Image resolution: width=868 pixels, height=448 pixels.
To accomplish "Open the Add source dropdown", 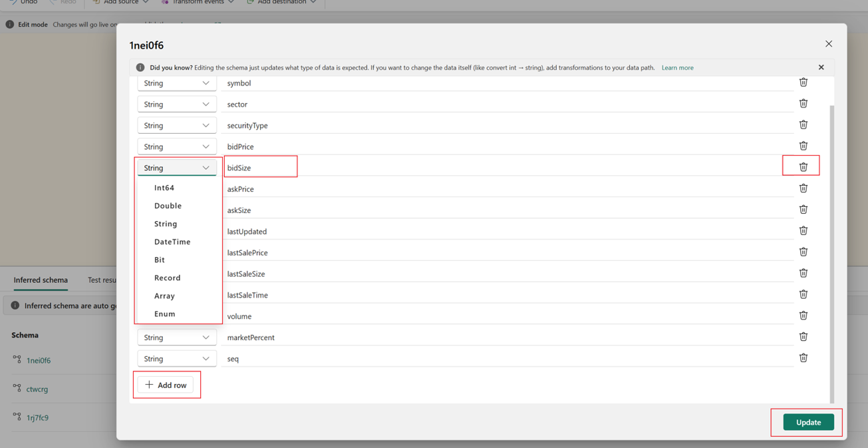I will (x=120, y=2).
